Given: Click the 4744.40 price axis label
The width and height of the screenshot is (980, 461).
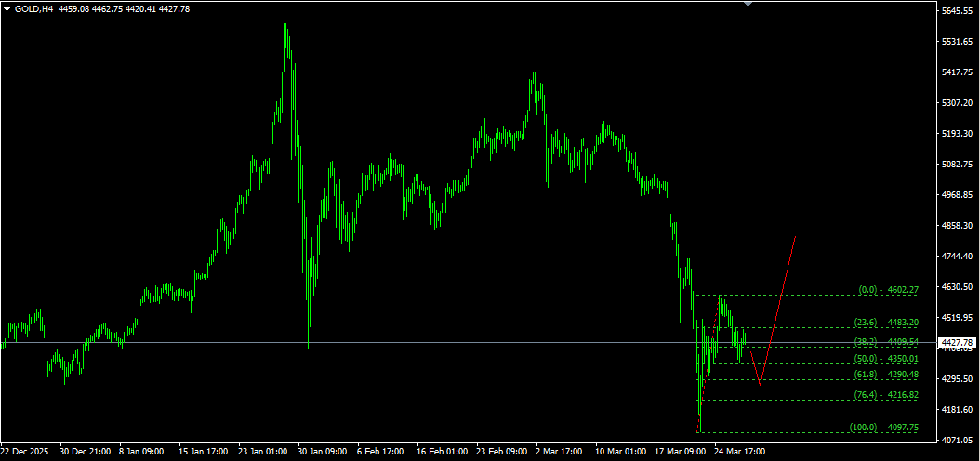Looking at the screenshot, I should point(958,257).
